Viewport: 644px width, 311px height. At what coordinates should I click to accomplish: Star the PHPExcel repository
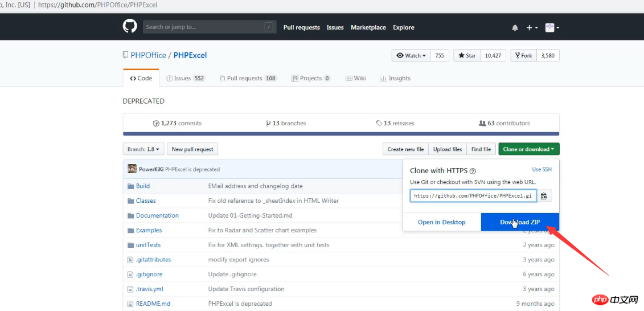point(467,55)
